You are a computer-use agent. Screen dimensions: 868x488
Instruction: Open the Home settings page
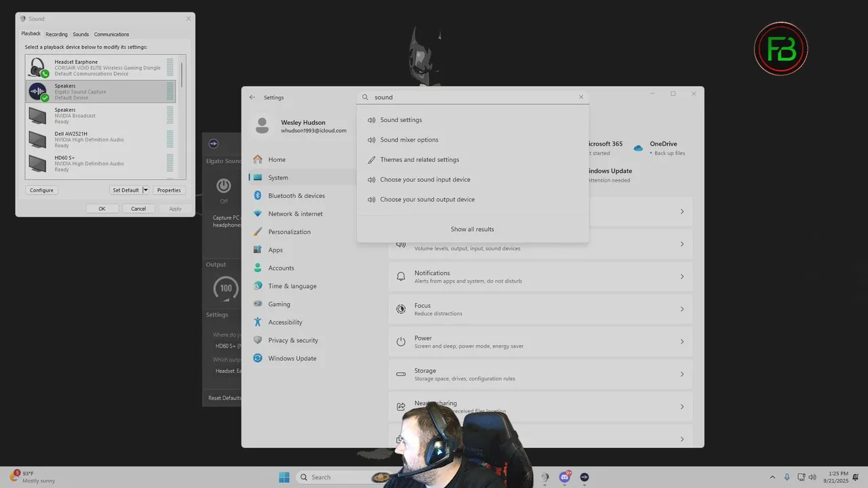tap(301, 159)
